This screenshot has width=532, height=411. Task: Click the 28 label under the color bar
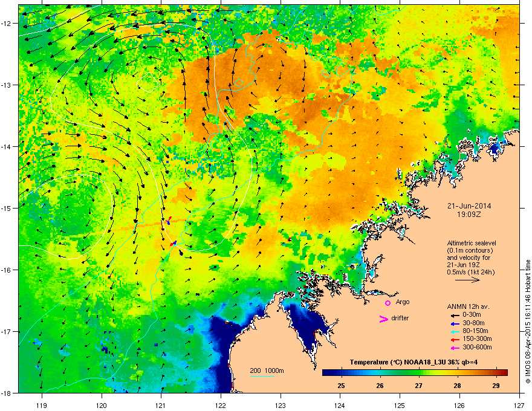(458, 386)
